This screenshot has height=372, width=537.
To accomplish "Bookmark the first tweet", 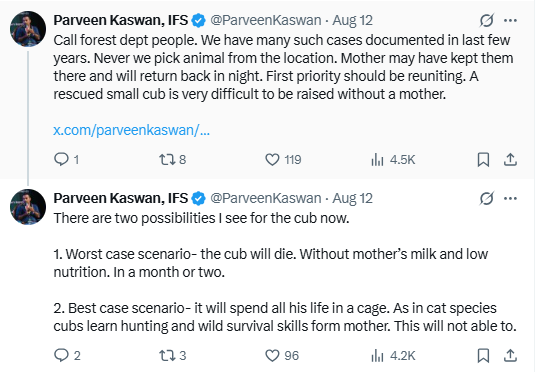I will (x=483, y=160).
